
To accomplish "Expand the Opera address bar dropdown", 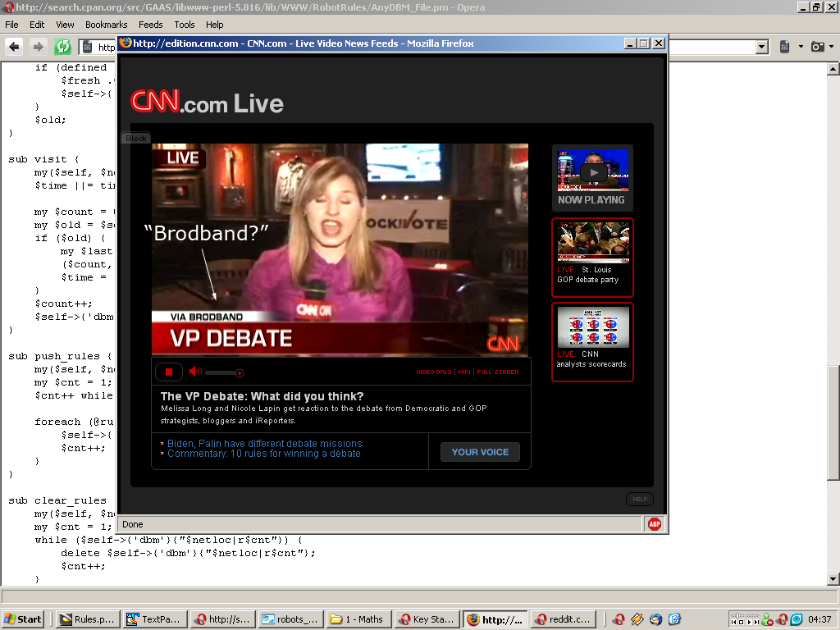I will tap(762, 47).
